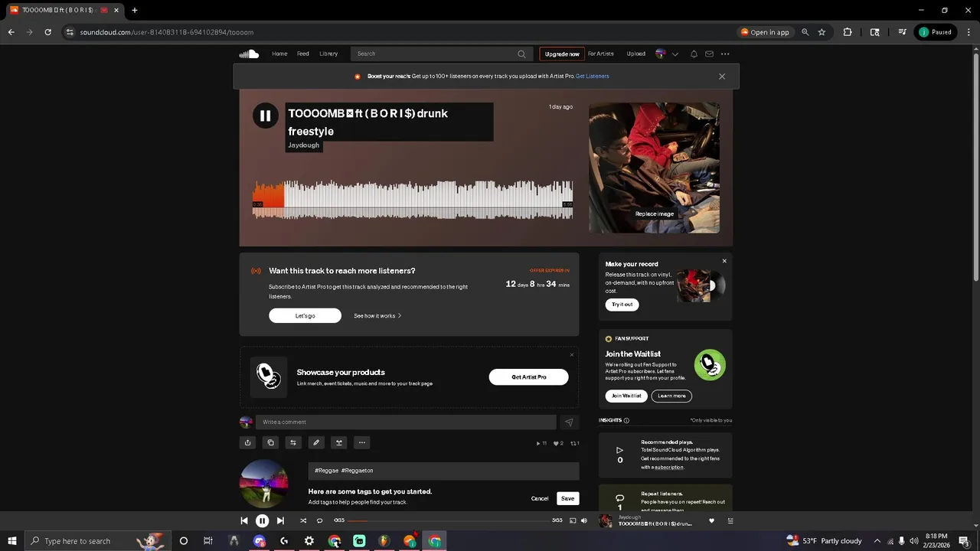Image resolution: width=980 pixels, height=551 pixels.
Task: Follow the Get Listeners link
Action: (x=593, y=77)
